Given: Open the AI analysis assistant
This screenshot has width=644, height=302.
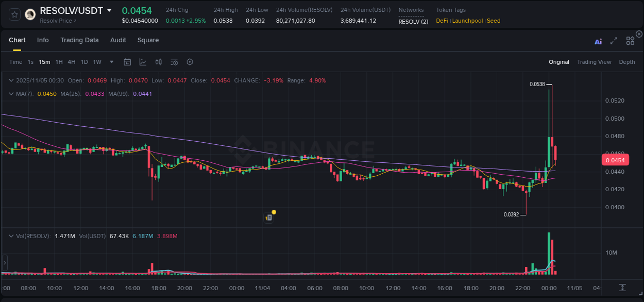Looking at the screenshot, I should pyautogui.click(x=598, y=41).
